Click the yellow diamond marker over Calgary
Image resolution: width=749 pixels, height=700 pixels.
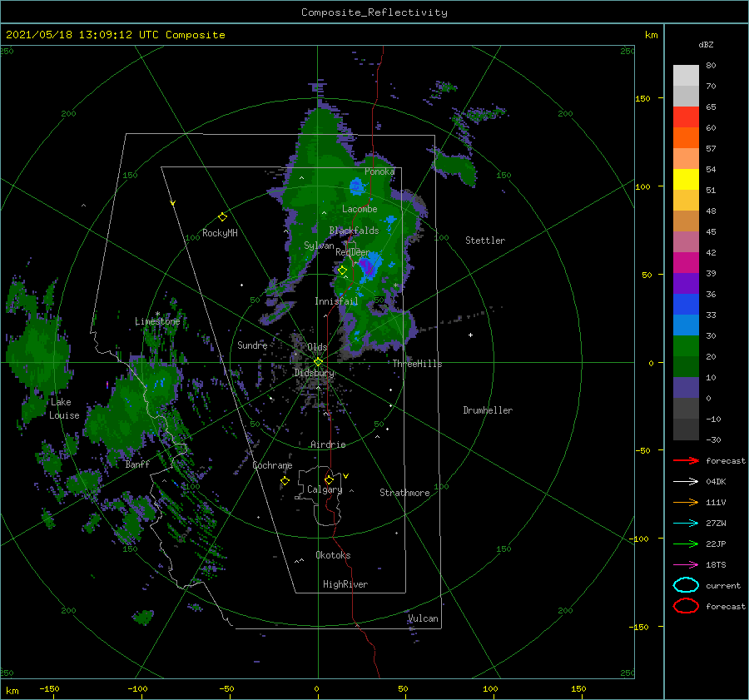tap(329, 479)
